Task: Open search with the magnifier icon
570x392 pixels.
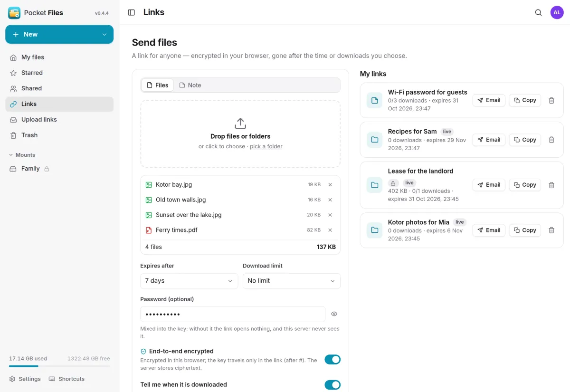Action: pos(538,13)
